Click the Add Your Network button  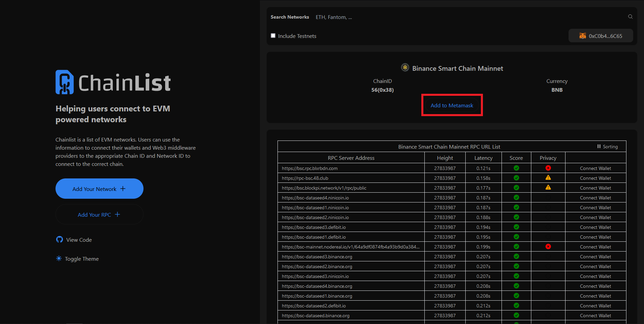[x=99, y=189]
